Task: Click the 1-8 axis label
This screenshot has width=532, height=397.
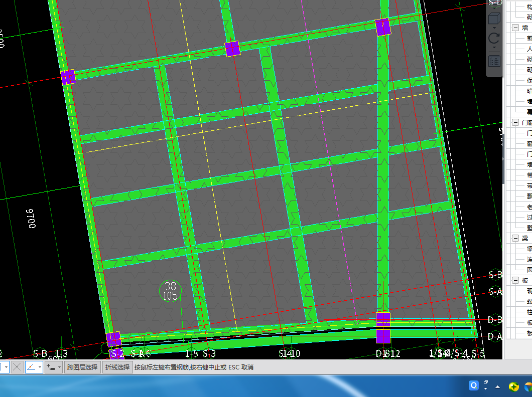Action: pos(192,354)
